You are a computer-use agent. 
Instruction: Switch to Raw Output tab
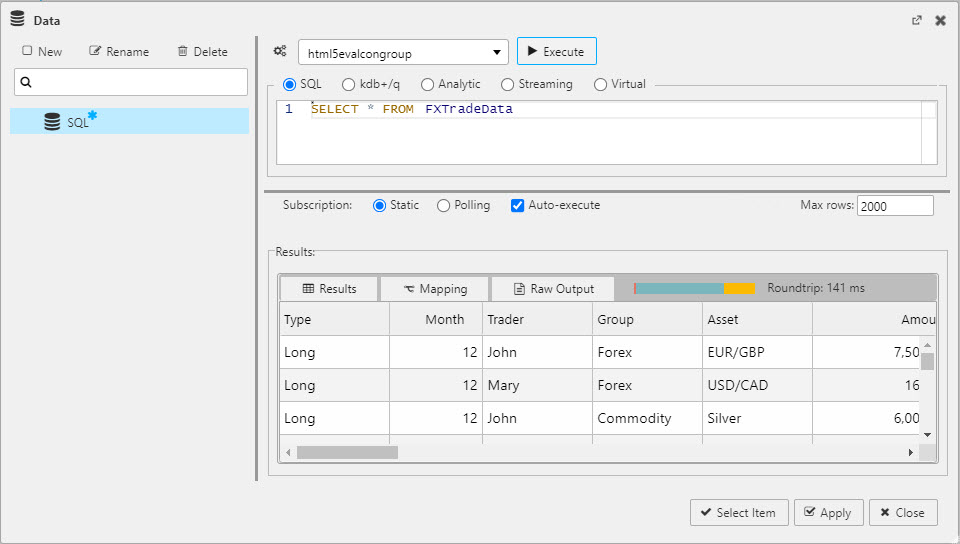(x=553, y=289)
